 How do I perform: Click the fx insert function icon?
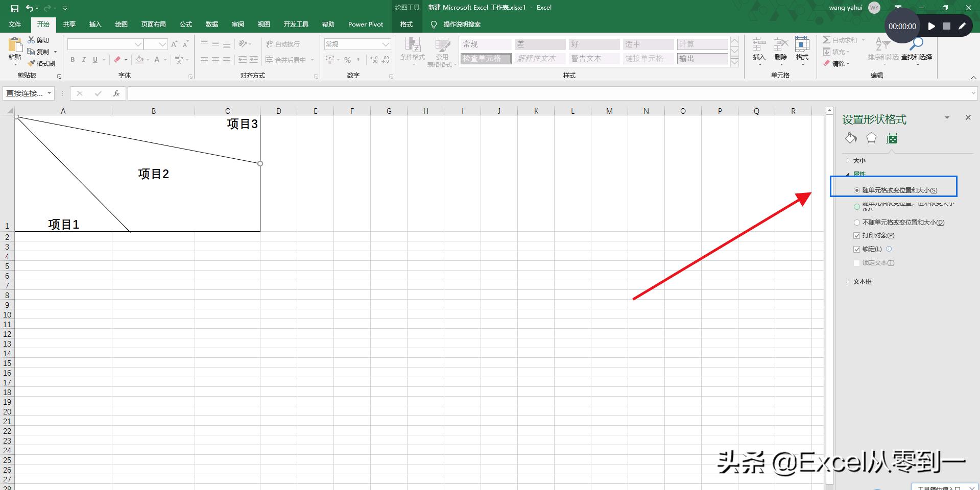116,93
